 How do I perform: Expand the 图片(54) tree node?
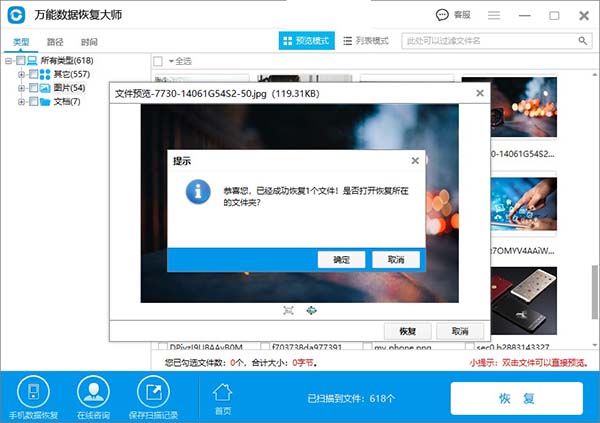21,88
